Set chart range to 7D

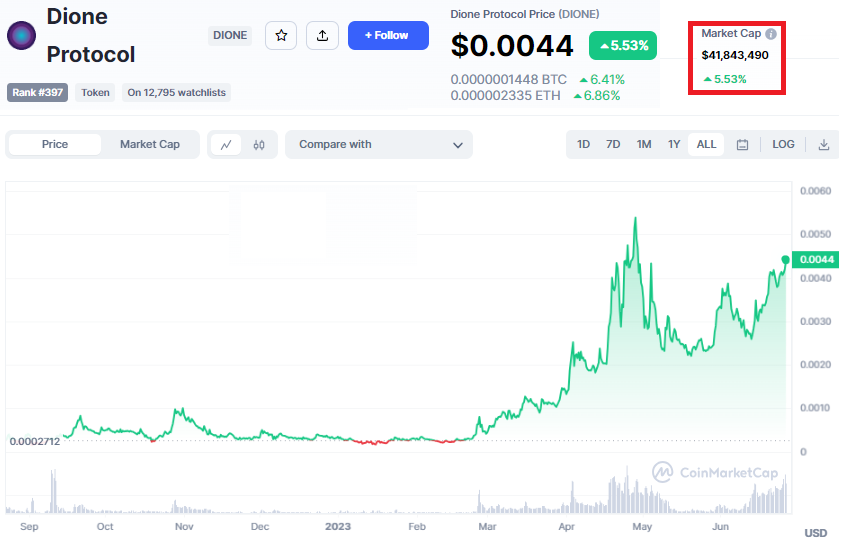click(613, 145)
